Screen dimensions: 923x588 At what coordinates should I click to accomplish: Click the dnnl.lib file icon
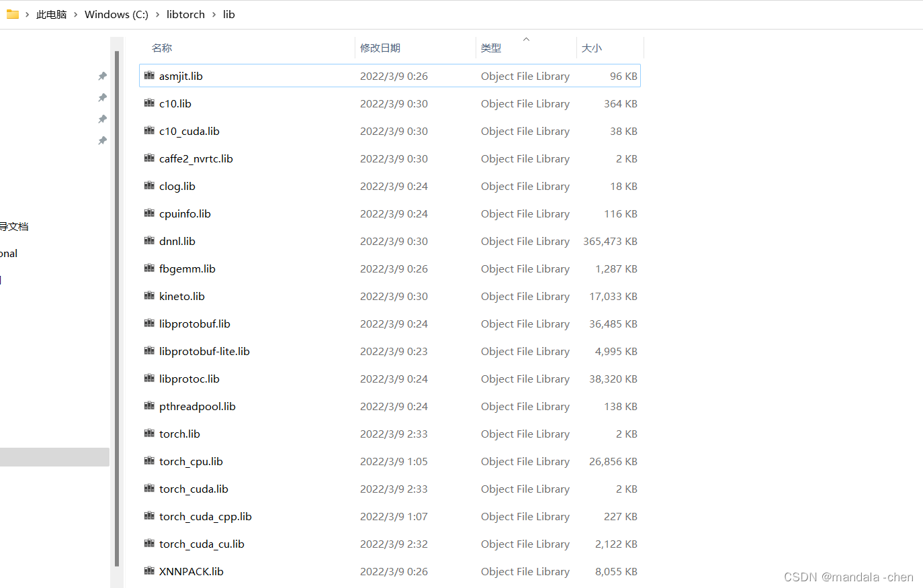149,241
